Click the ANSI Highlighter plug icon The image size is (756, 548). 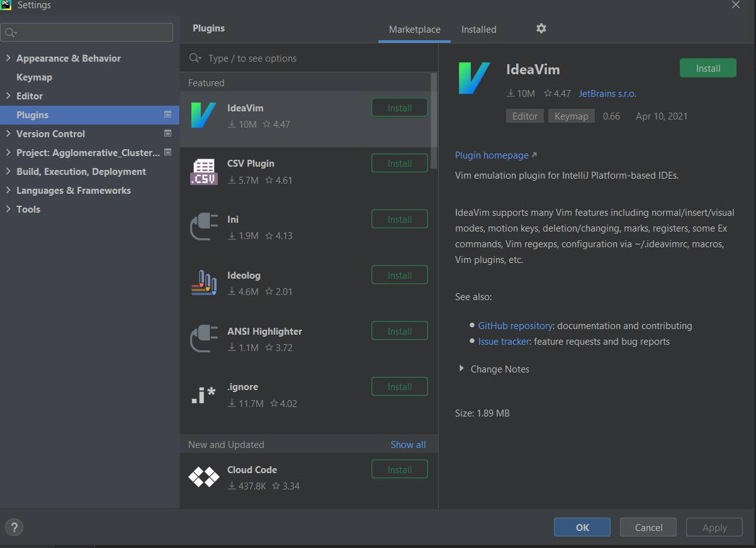coord(203,338)
